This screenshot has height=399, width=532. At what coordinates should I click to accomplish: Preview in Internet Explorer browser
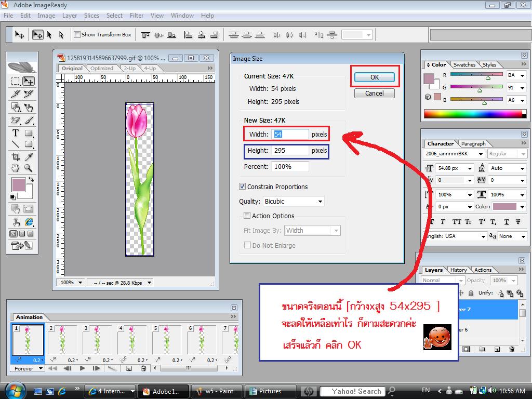point(29,222)
